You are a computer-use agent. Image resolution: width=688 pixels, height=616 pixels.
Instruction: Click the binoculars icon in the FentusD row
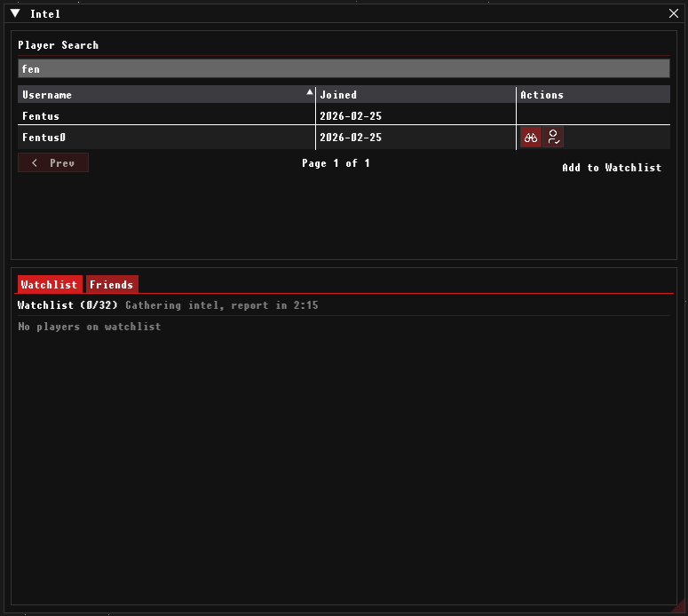[531, 138]
